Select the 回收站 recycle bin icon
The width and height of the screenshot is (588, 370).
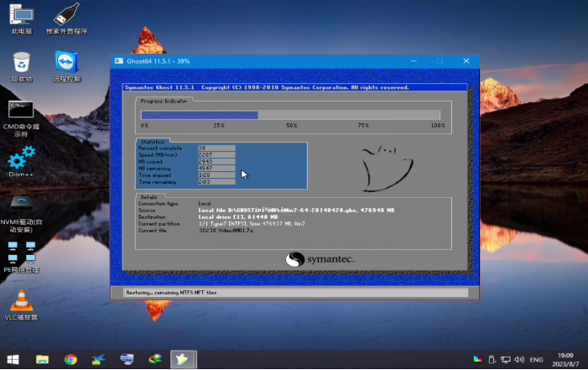click(x=21, y=67)
